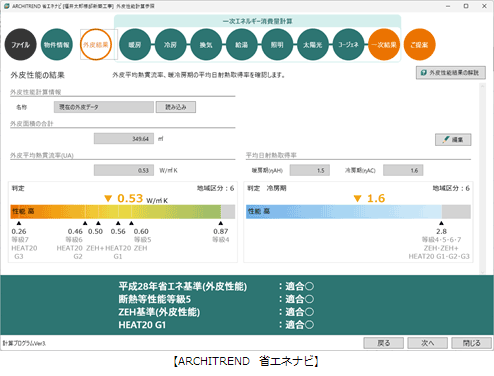Click the 0.60 等級5 marker
494x376 pixels.
[131, 223]
